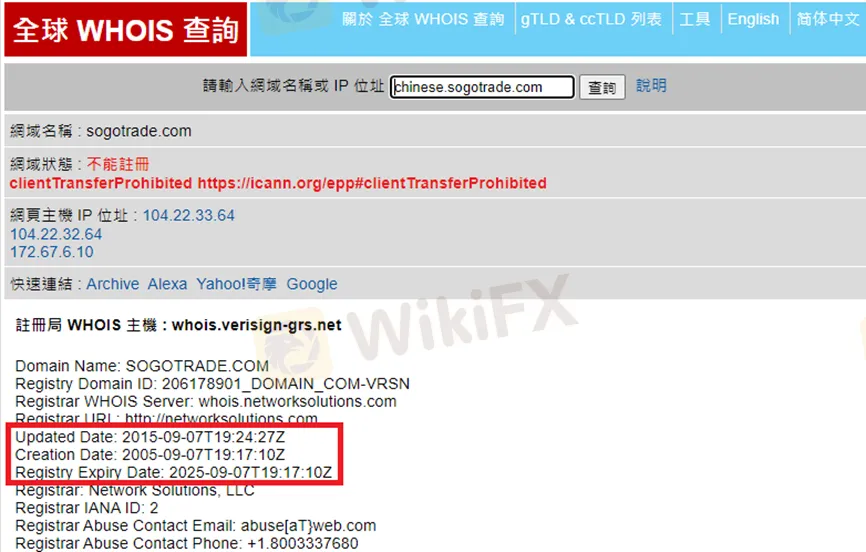Open the 關於 全球 WHOIS 查詢 menu item
Screen dimensions: 866x552
423,19
